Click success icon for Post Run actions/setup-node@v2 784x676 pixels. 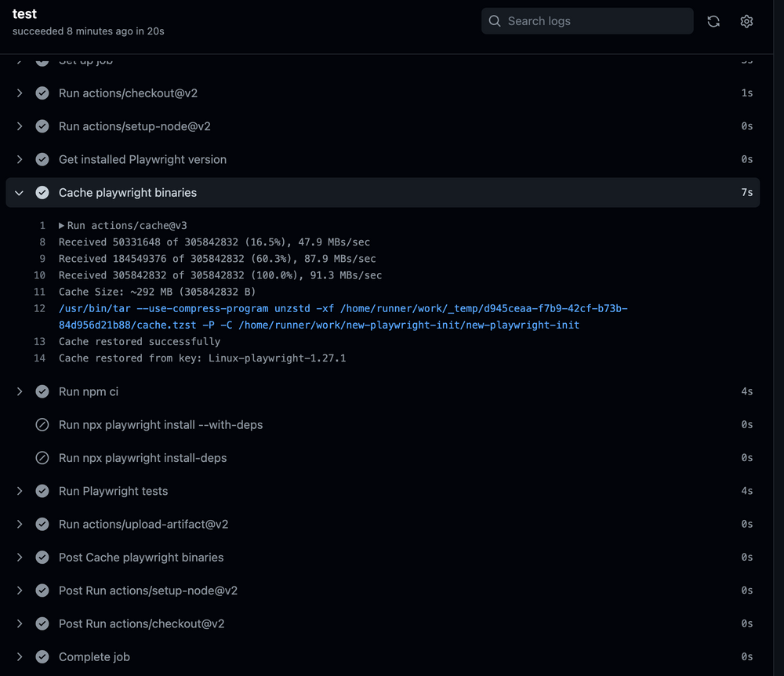[x=42, y=591]
